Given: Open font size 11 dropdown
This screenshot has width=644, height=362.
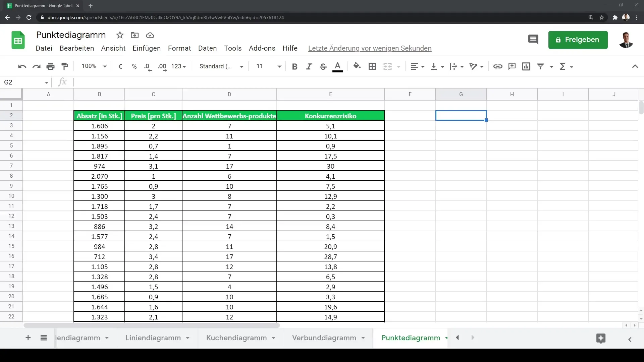Looking at the screenshot, I should coord(268,66).
